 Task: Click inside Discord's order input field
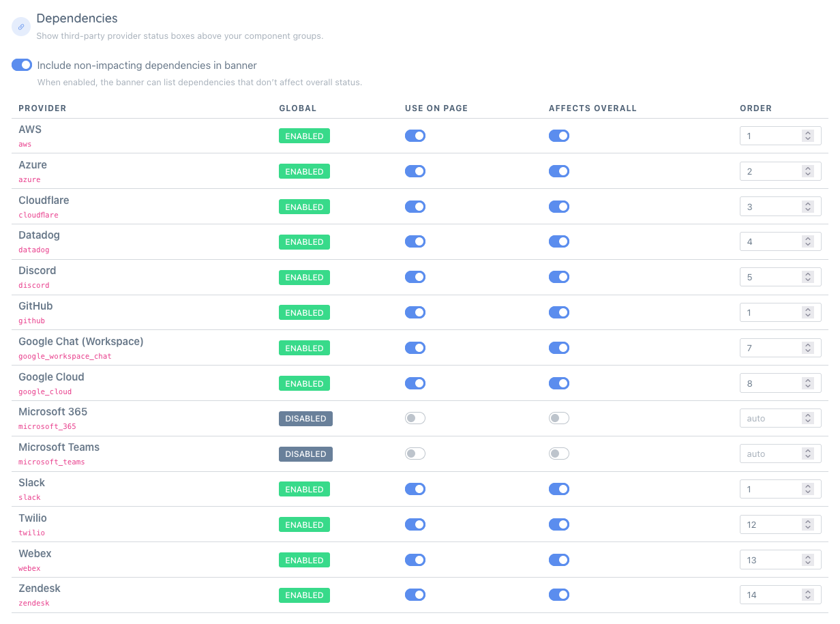click(x=770, y=277)
